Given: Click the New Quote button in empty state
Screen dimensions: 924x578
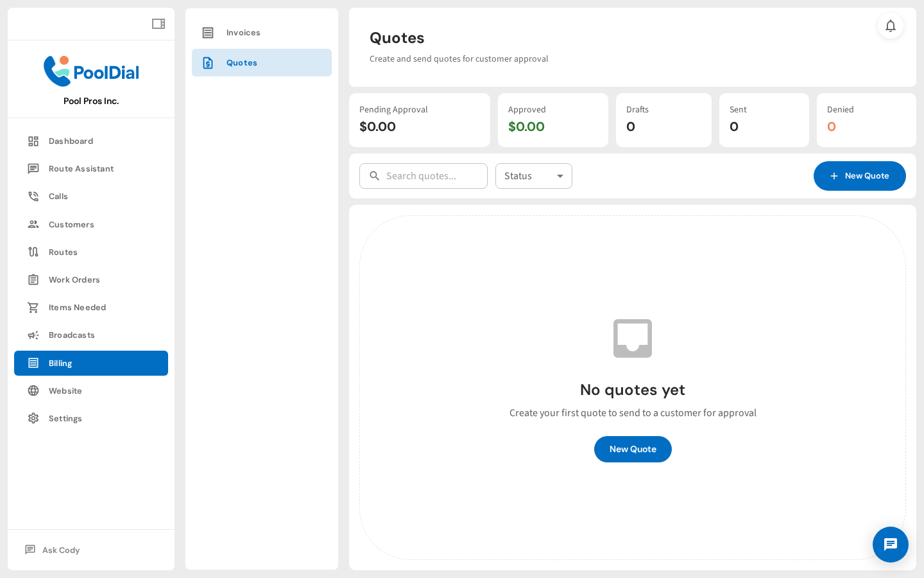Looking at the screenshot, I should click(633, 449).
